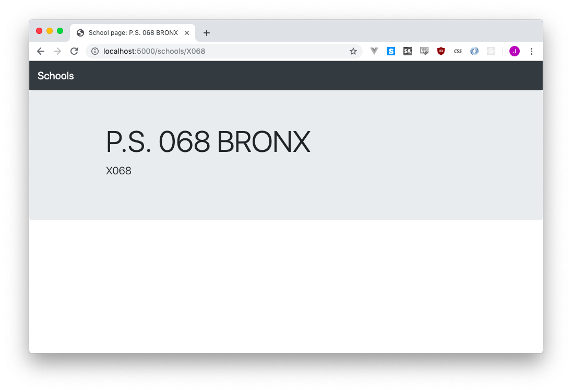Bookmark this page with the star icon

[x=353, y=51]
